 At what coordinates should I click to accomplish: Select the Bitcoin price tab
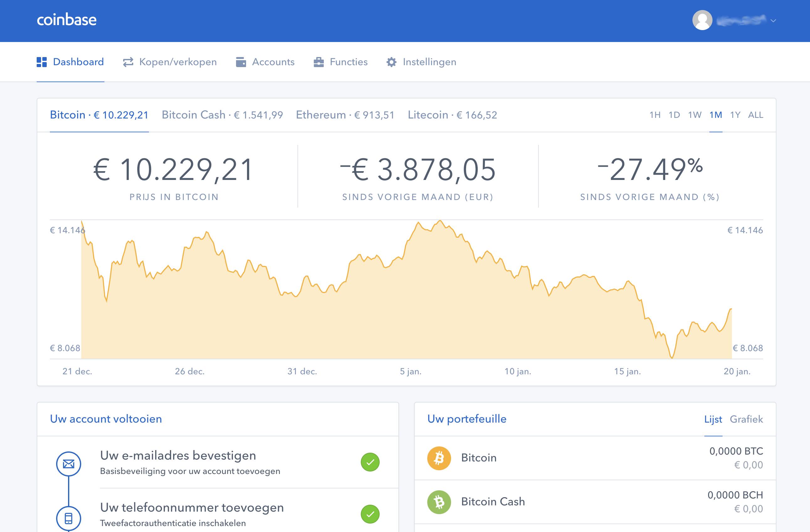point(99,115)
